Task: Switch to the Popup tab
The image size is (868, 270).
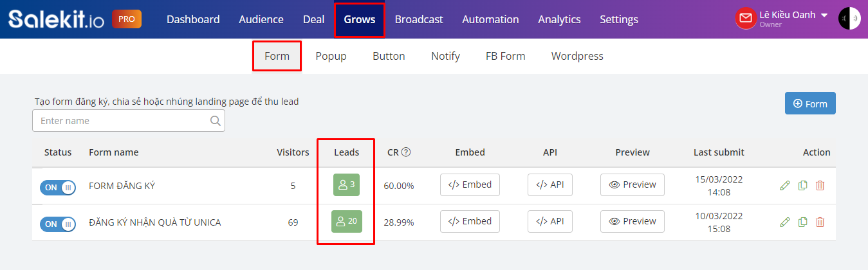Action: coord(331,56)
